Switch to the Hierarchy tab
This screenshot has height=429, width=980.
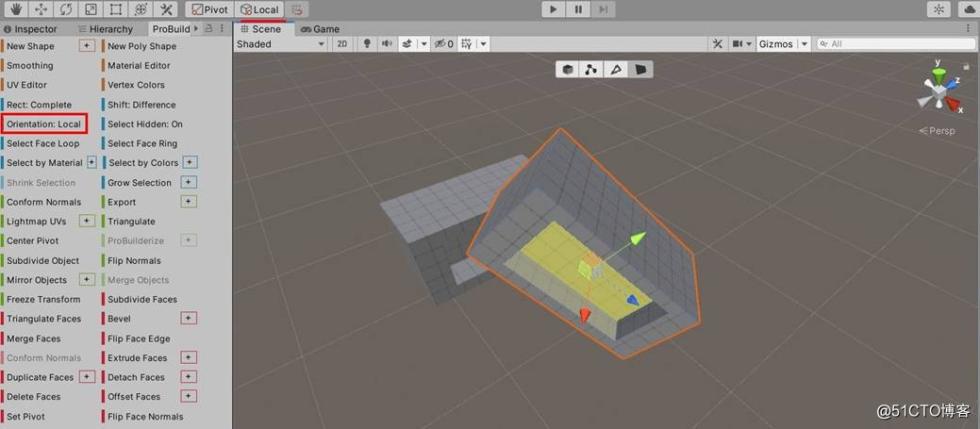[105, 28]
